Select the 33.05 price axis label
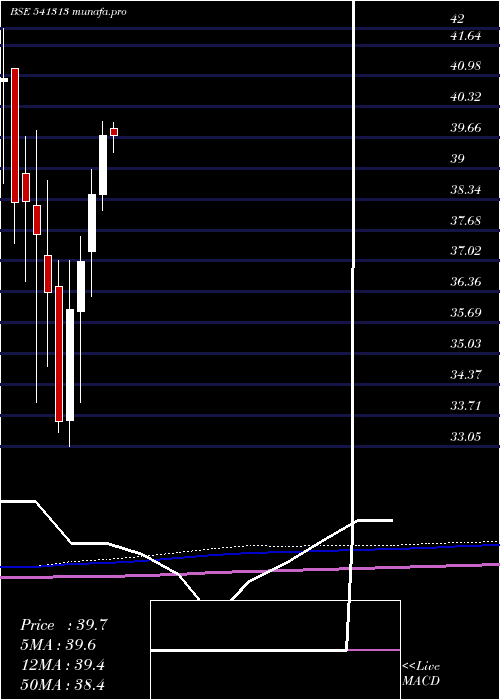The image size is (500, 700). point(466,436)
